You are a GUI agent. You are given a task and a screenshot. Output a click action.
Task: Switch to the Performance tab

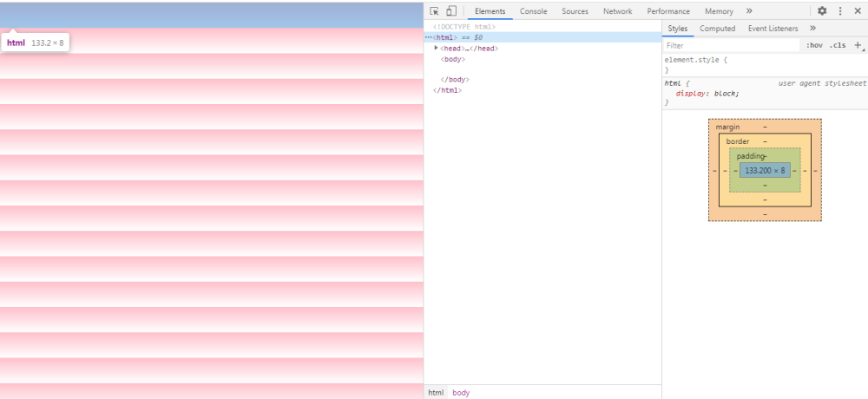tap(668, 11)
